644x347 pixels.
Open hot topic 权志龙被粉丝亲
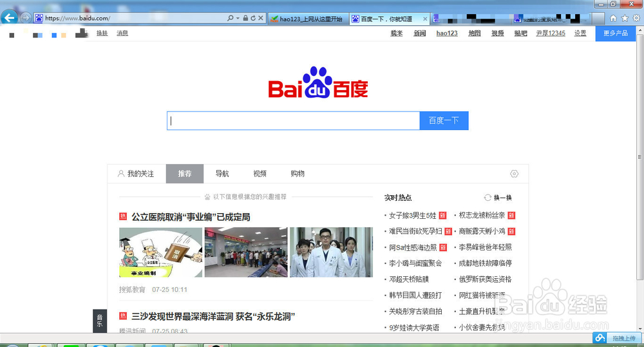pyautogui.click(x=482, y=215)
